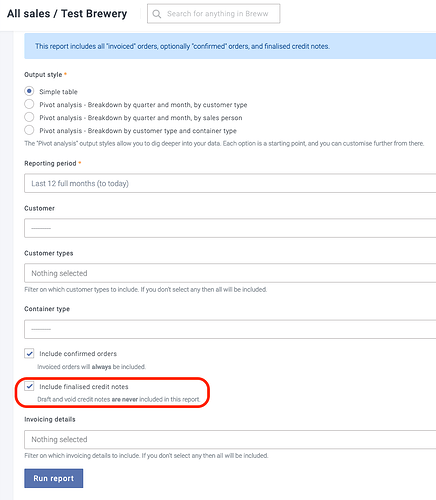Viewport: 436px width, 500px height.
Task: Click the Output style field label
Action: pos(43,75)
